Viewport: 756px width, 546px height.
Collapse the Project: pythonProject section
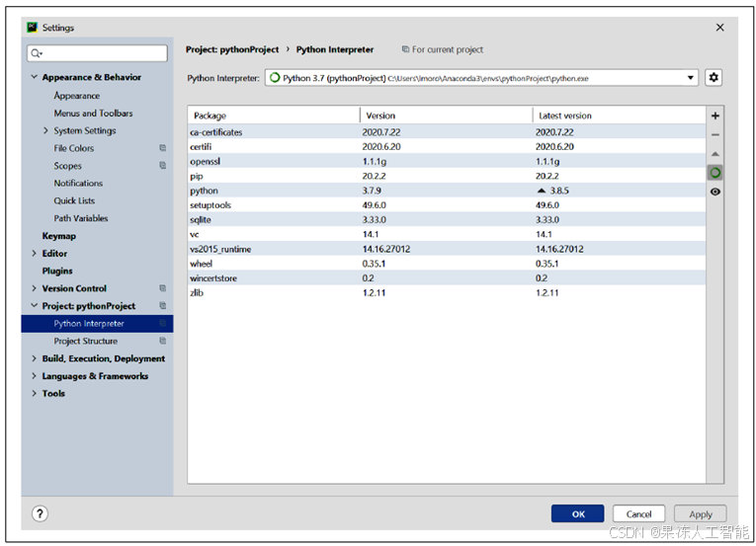point(35,305)
